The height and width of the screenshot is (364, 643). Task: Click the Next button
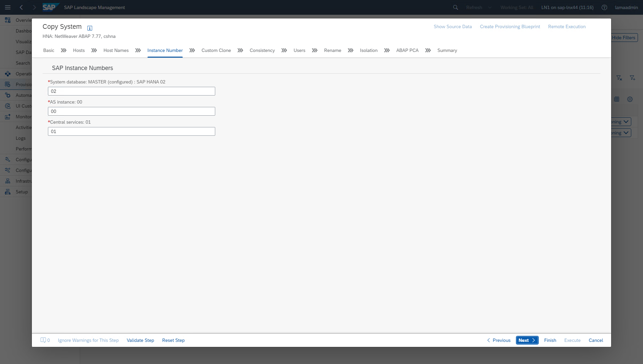point(527,340)
